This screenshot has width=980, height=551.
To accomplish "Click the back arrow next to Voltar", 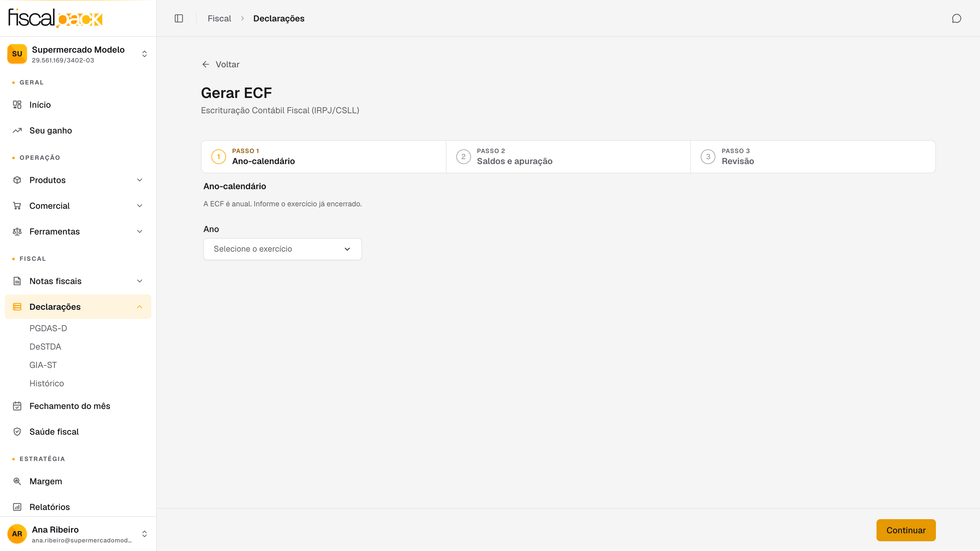I will coord(206,64).
